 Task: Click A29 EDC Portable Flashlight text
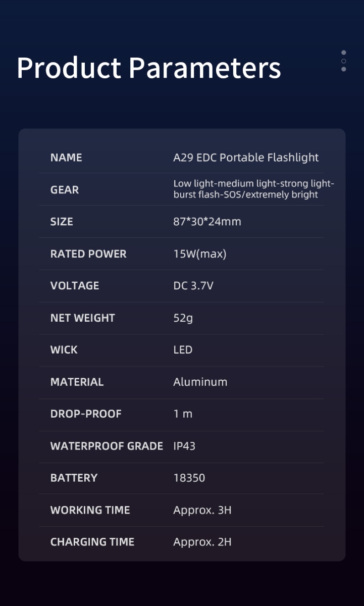click(x=246, y=158)
